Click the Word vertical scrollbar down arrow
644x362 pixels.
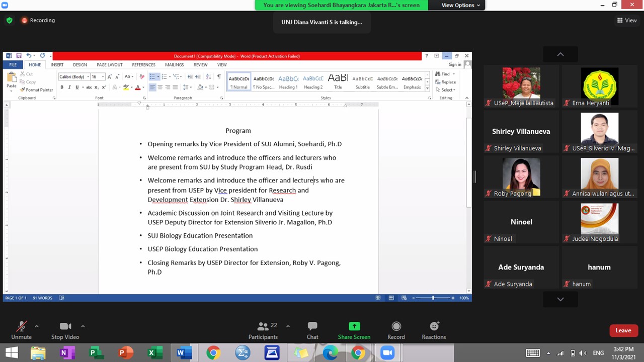coord(468,291)
